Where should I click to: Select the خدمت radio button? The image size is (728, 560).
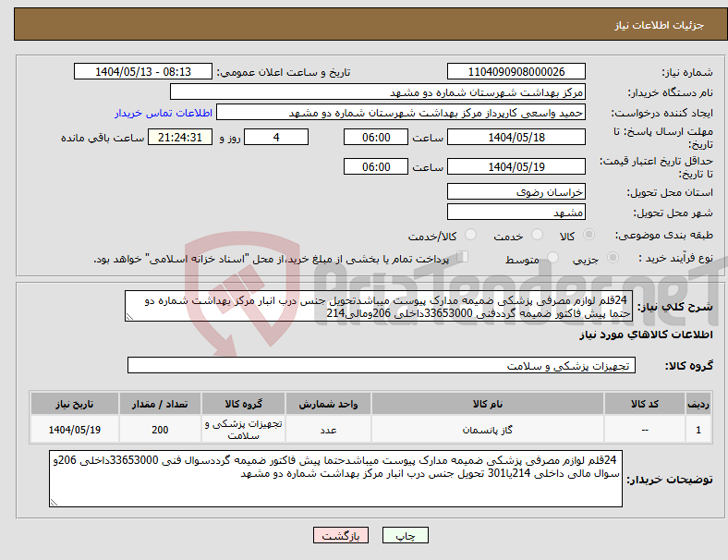(x=537, y=235)
